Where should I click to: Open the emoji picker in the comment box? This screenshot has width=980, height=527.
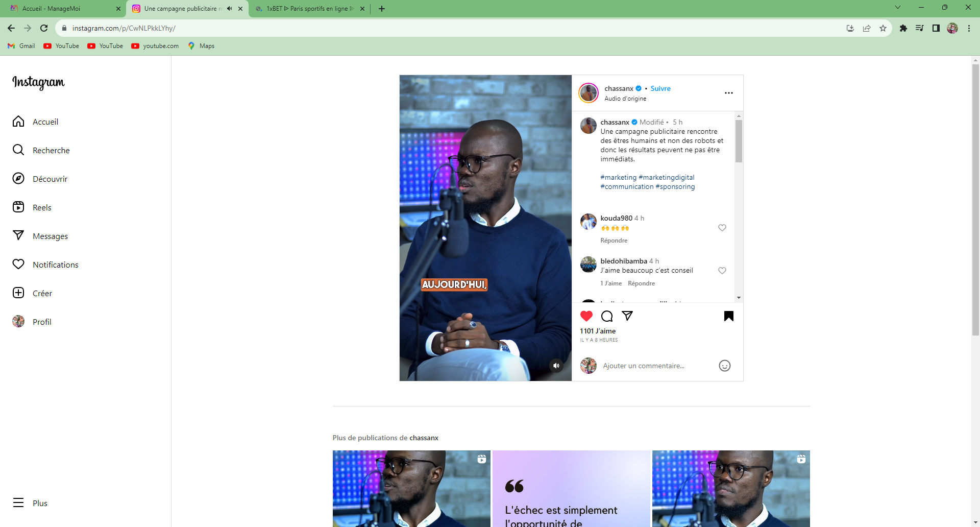click(x=725, y=366)
